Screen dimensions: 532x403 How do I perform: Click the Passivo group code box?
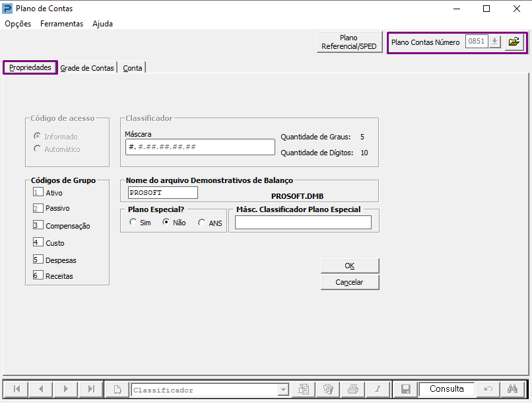click(38, 208)
